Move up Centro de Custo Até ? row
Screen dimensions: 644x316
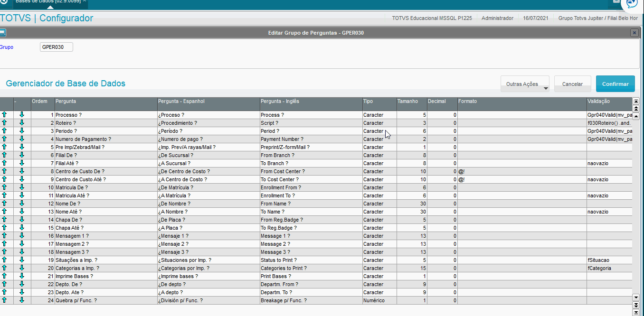(4, 179)
